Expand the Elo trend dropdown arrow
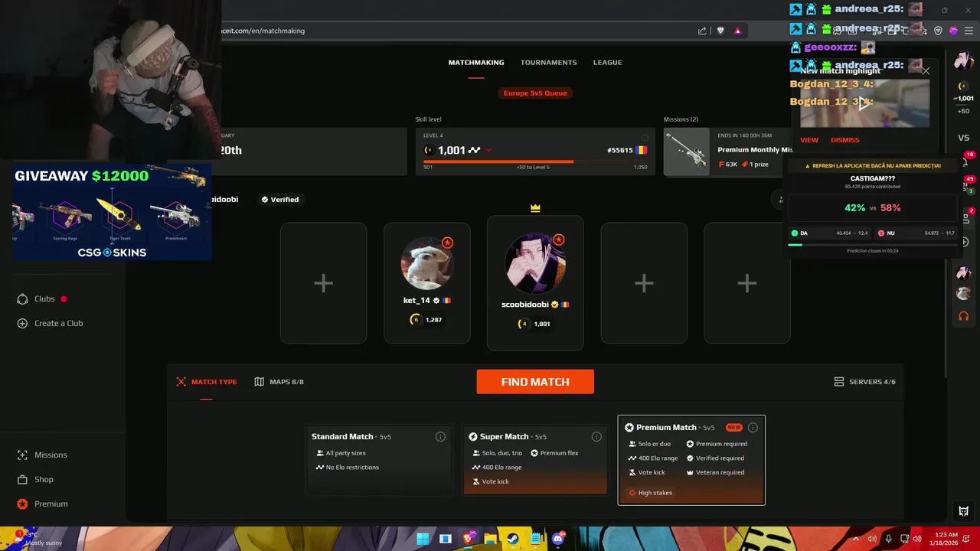 pos(488,150)
